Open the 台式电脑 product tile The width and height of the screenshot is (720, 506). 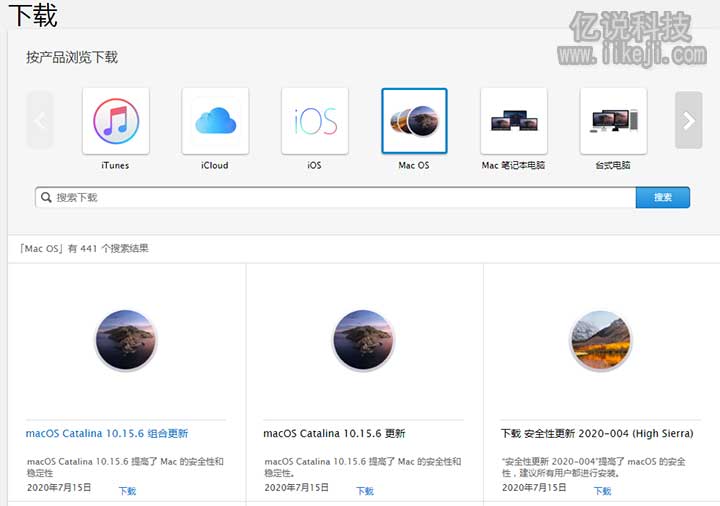coord(613,121)
